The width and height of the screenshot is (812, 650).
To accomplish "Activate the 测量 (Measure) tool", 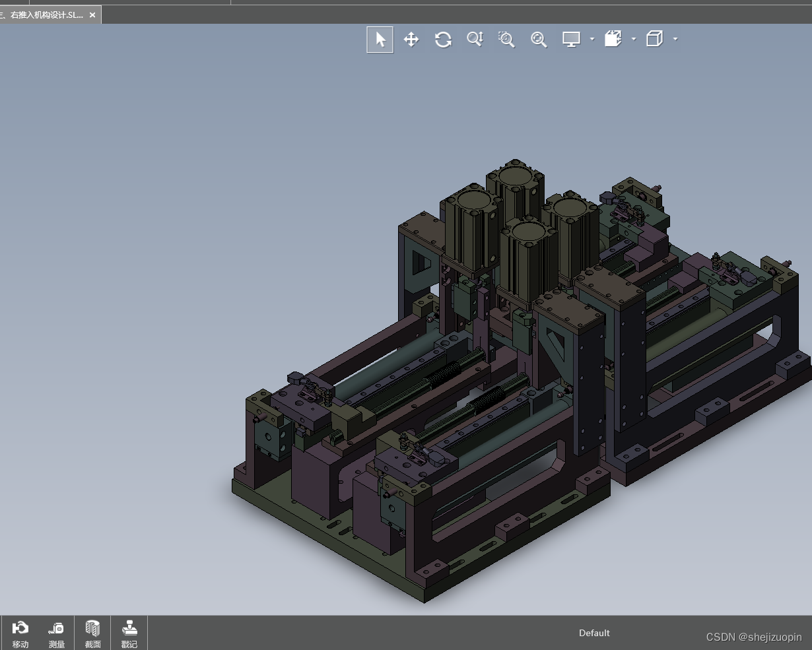I will coord(56,634).
